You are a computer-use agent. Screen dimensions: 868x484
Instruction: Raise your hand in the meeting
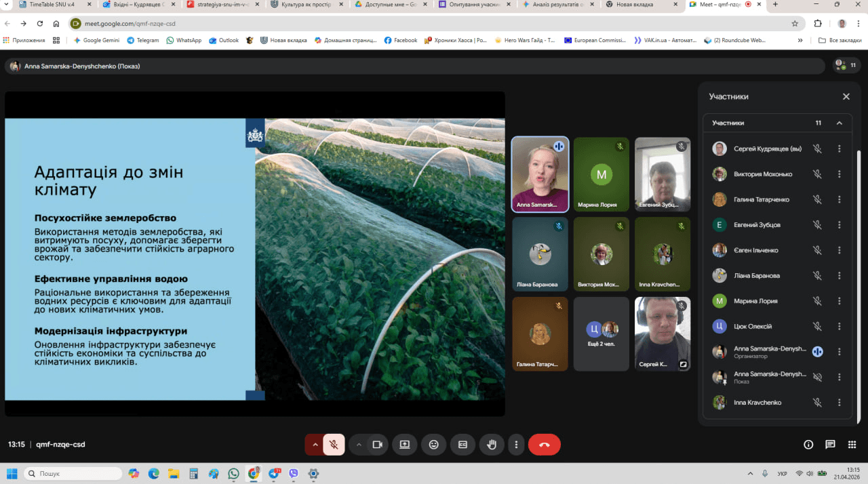tap(492, 445)
